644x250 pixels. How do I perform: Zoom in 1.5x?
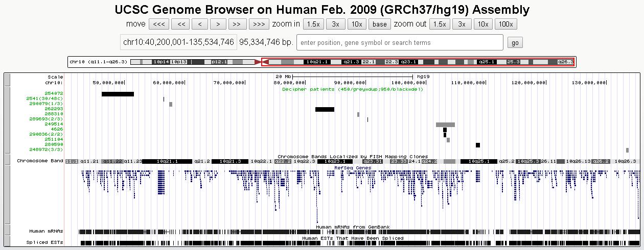point(313,24)
